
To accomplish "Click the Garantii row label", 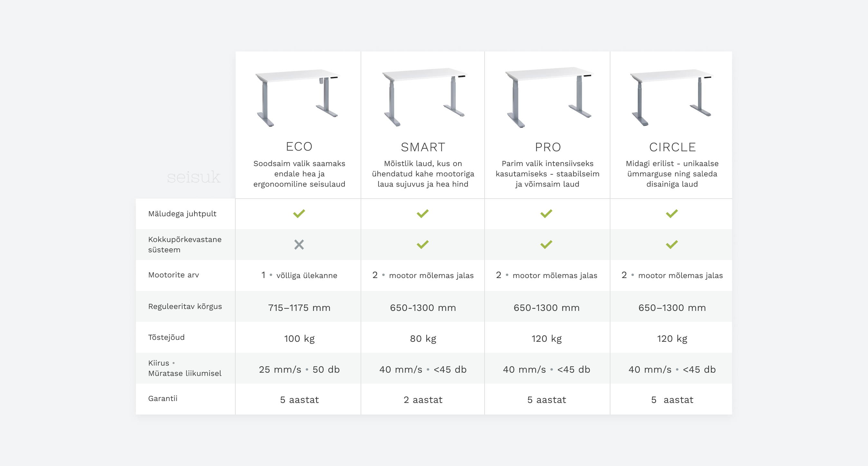I will 163,398.
